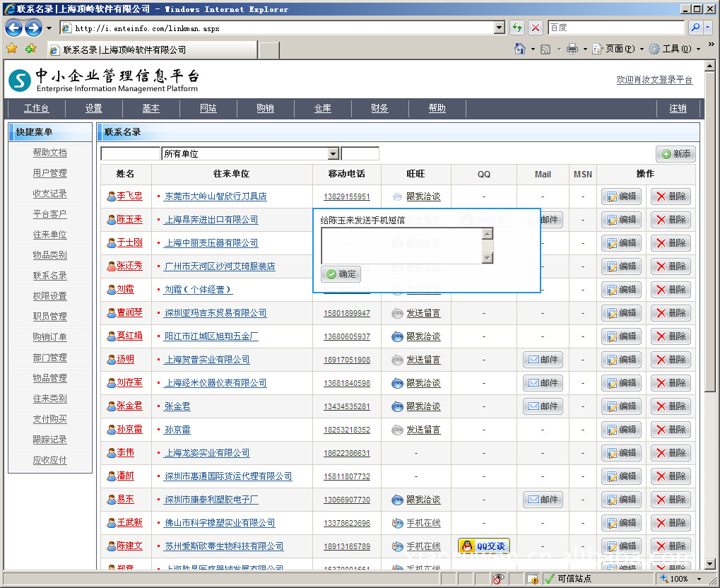Open the 工具 tools dropdown menu
The height and width of the screenshot is (588, 720).
pos(675,49)
